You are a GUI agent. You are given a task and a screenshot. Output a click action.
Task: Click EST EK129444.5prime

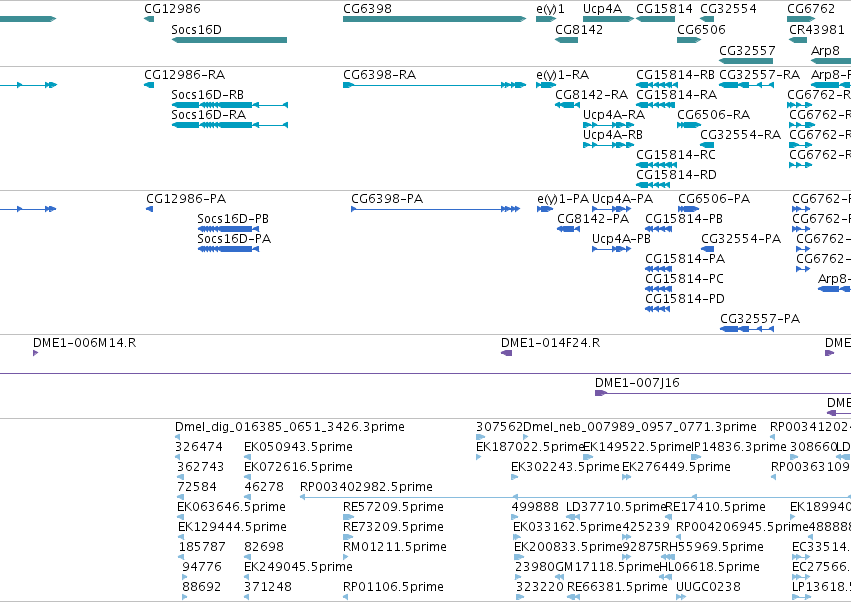(x=181, y=537)
